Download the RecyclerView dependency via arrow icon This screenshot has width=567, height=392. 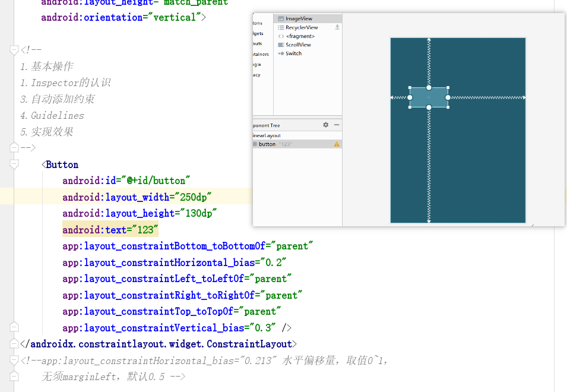coord(337,27)
